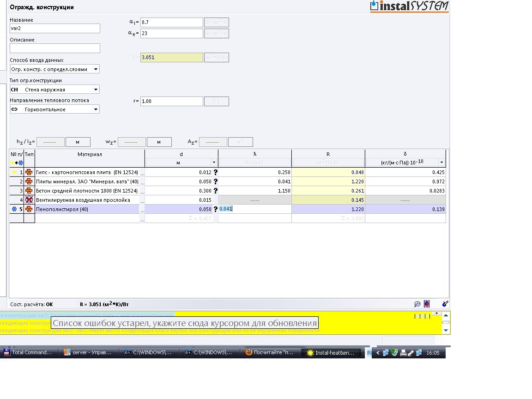Viewport: 532px width, 399px height.
Task: Open Total Commander from the taskbar
Action: point(29,352)
